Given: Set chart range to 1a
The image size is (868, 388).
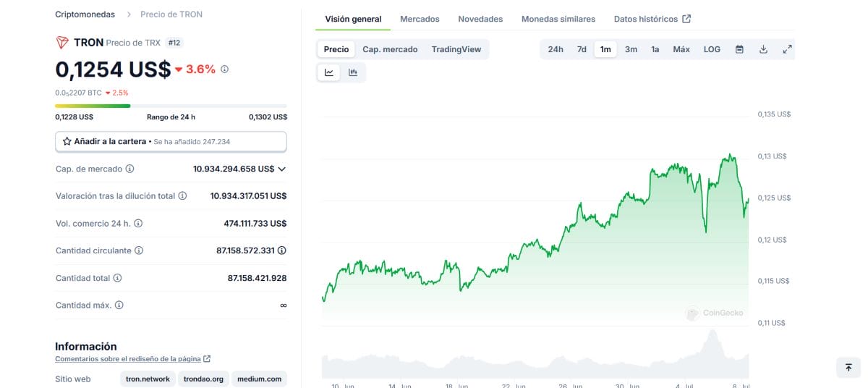Looking at the screenshot, I should click(x=655, y=49).
